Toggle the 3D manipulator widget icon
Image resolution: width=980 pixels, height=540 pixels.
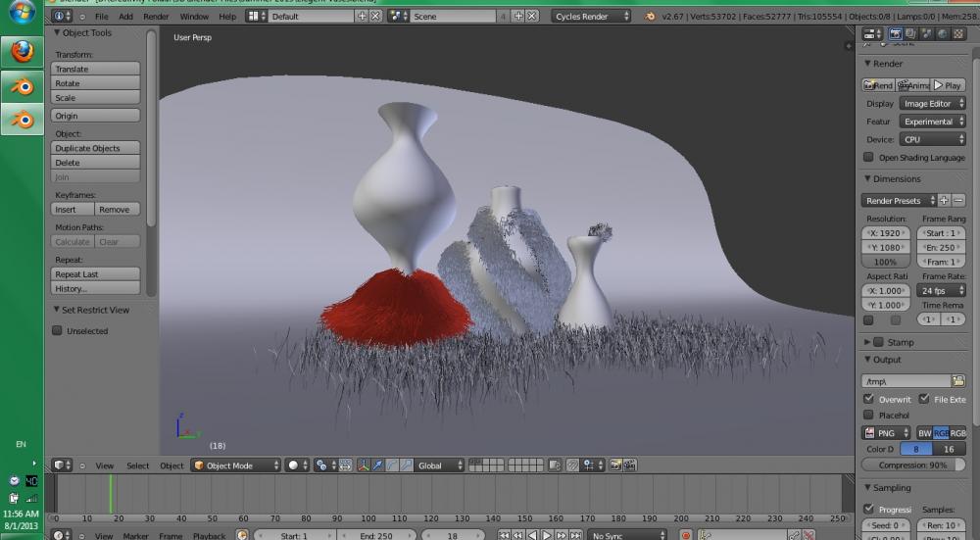[364, 465]
